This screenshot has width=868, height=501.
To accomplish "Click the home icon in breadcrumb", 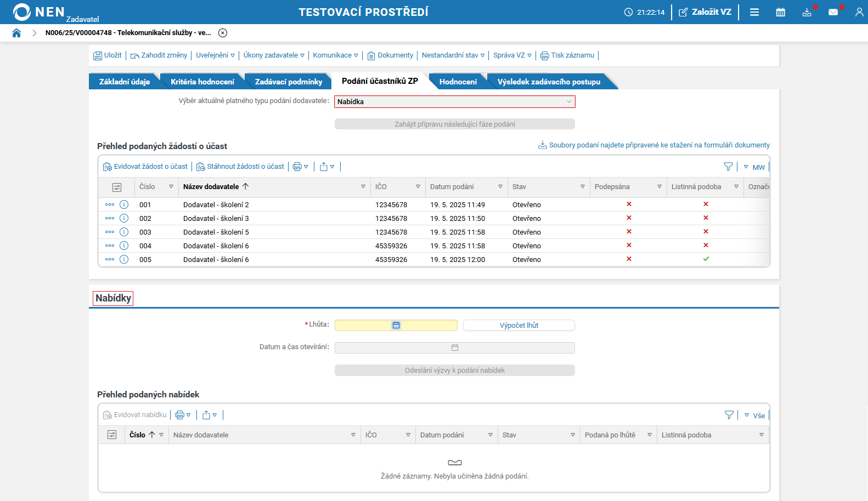I will click(16, 33).
